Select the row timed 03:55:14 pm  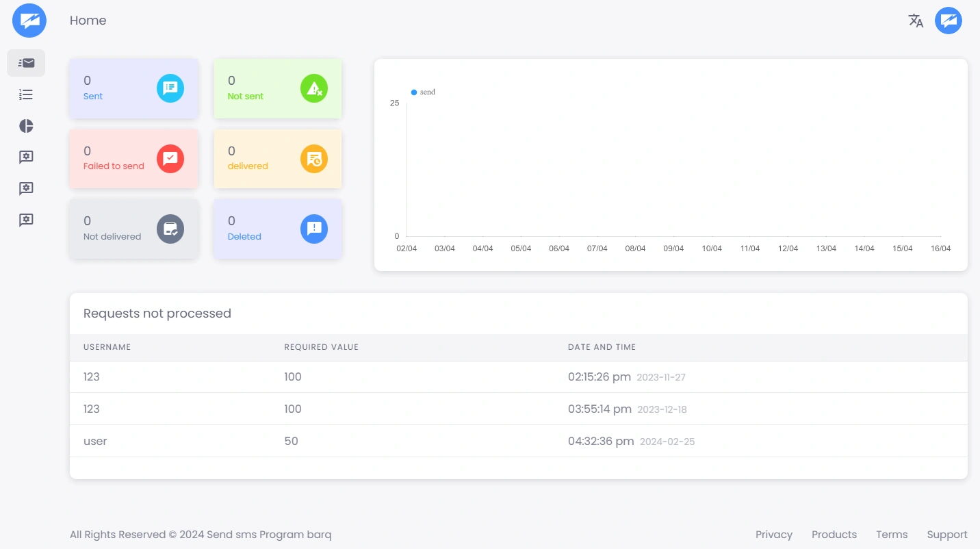pos(519,409)
